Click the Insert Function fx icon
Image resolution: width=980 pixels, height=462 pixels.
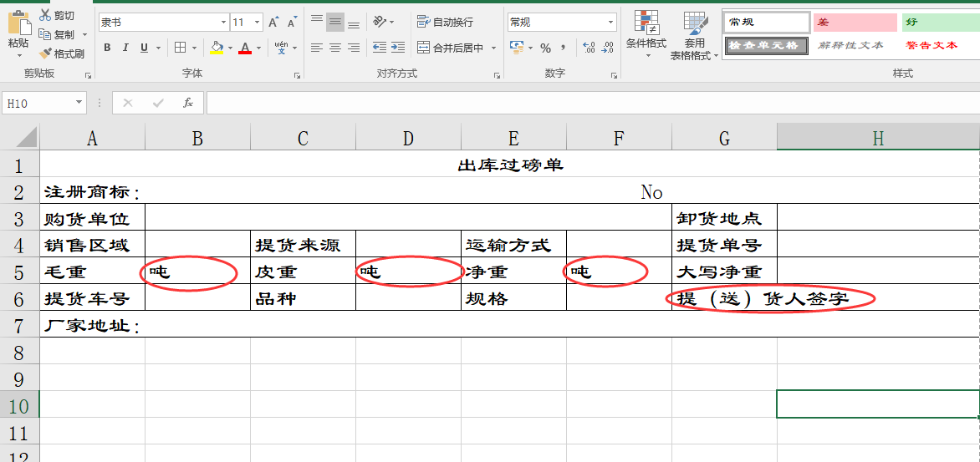pos(188,103)
